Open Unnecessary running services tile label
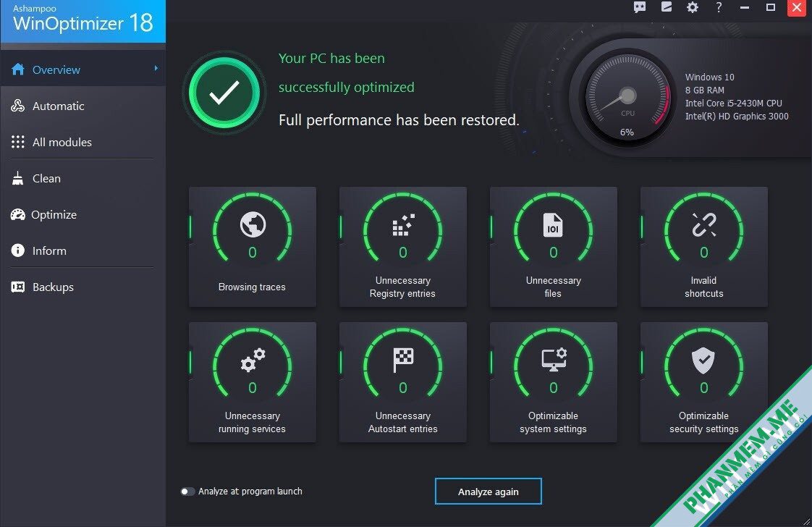Viewport: 812px width, 527px height. point(252,422)
